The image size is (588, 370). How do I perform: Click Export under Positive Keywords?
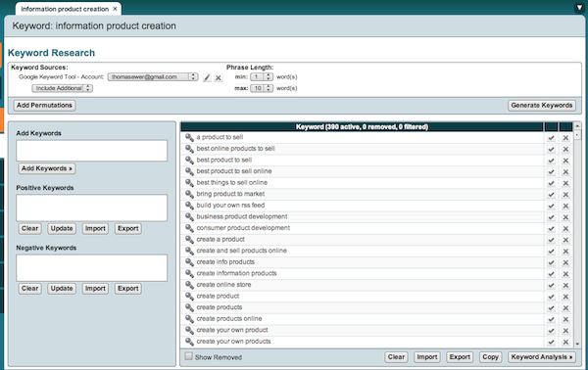tap(127, 228)
